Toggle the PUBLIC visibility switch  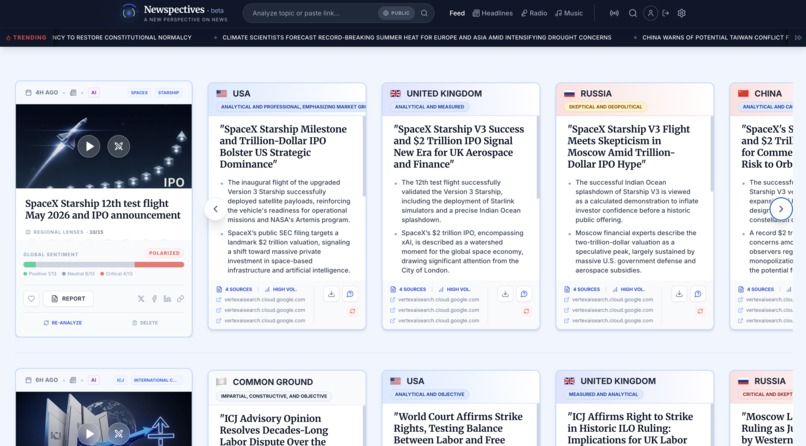pyautogui.click(x=396, y=13)
